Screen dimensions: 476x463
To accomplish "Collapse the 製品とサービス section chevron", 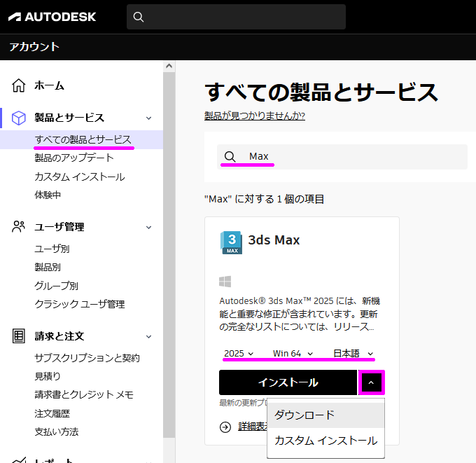I will [x=148, y=118].
